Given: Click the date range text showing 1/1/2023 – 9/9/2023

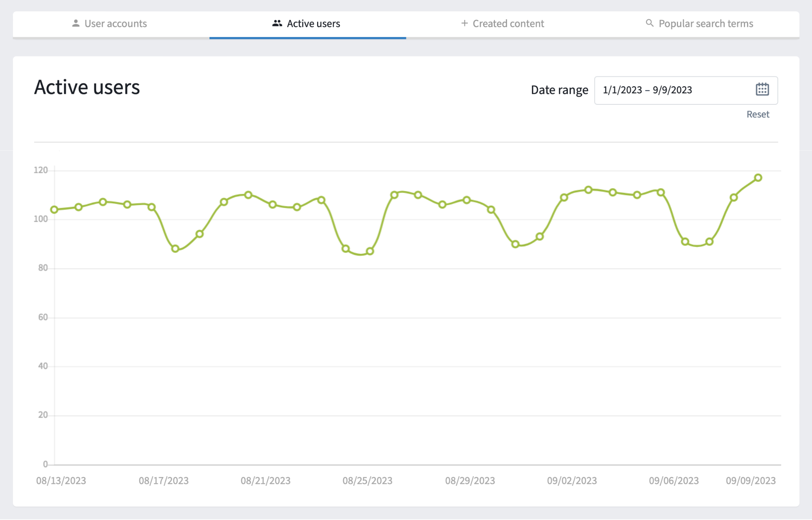Looking at the screenshot, I should click(x=647, y=90).
